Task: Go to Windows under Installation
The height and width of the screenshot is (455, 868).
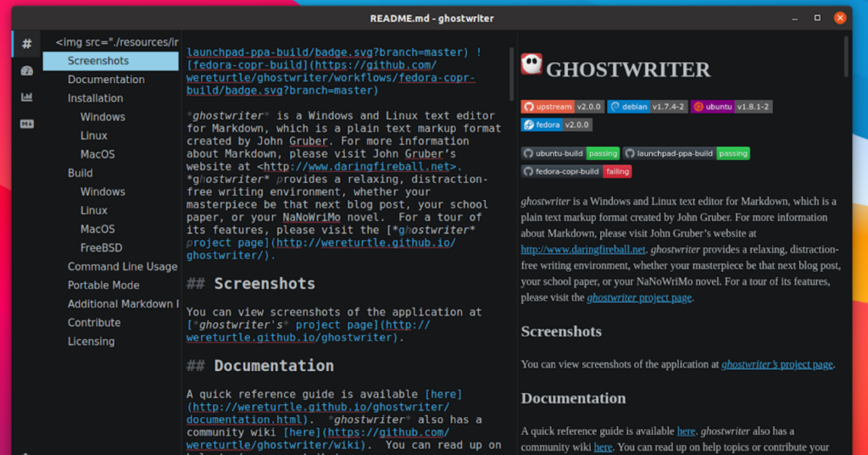Action: [103, 117]
